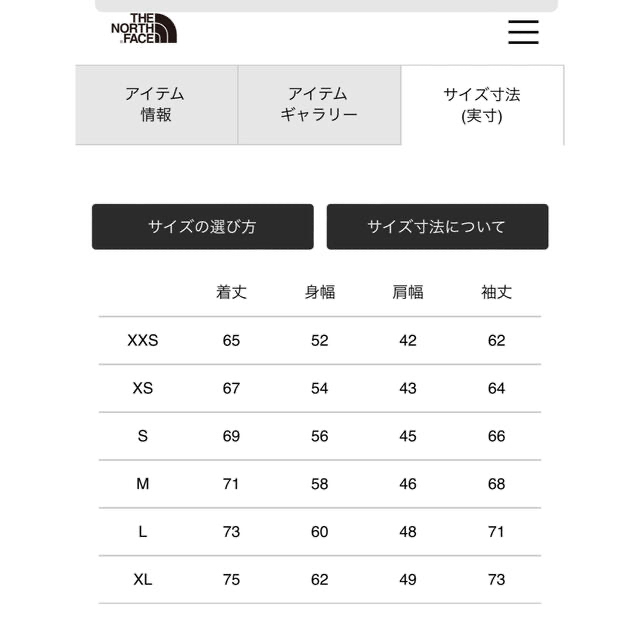Viewport: 640px width, 640px height.
Task: Click the XS size row label
Action: coord(143,388)
